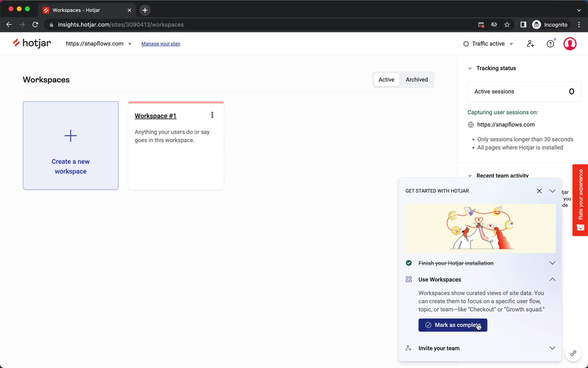Screen dimensions: 588x368
Task: Close the Get Started with Hotjar panel
Action: 539,191
